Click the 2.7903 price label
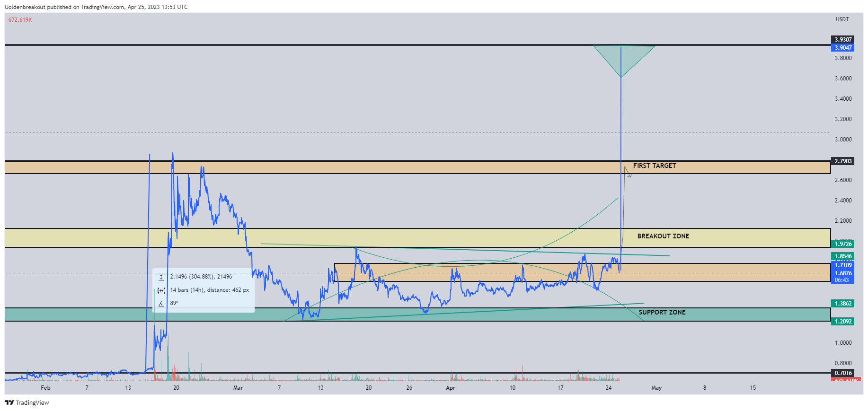 [843, 161]
